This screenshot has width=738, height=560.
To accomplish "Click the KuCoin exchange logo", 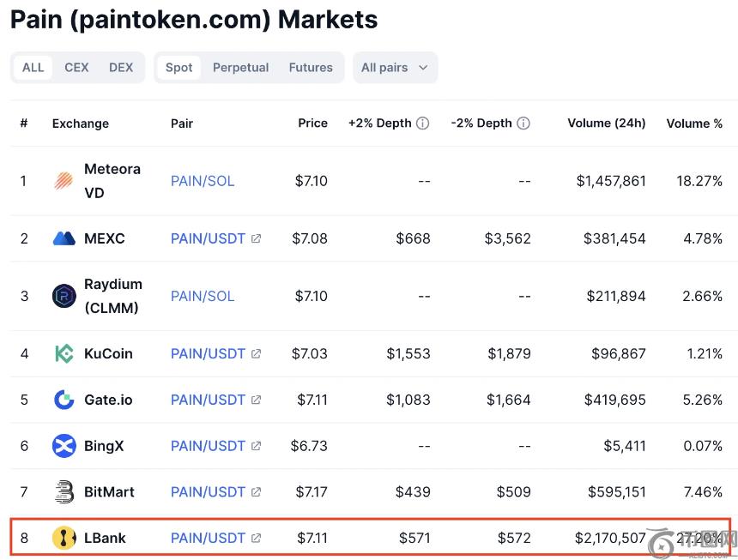I will tap(64, 353).
